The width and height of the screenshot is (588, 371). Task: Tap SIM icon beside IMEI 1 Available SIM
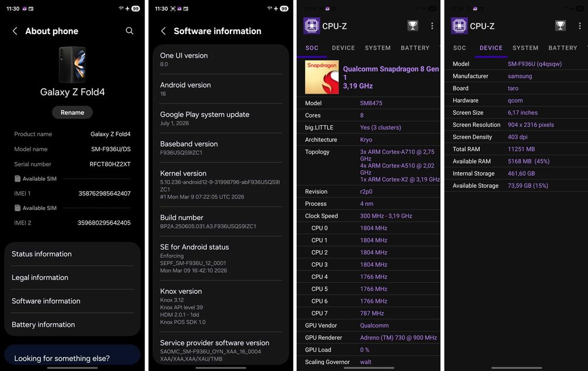[17, 179]
